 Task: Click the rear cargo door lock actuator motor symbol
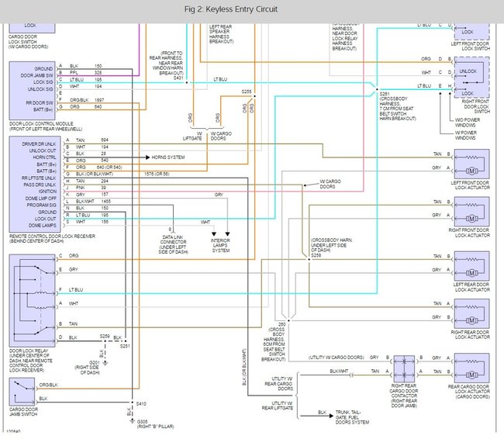click(x=471, y=375)
